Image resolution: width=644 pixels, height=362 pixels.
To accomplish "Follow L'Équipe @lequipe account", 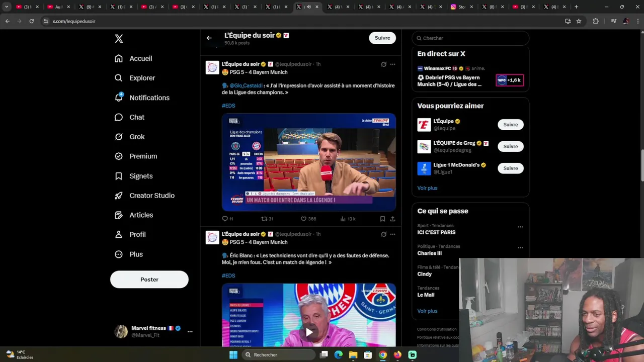I will pyautogui.click(x=510, y=125).
